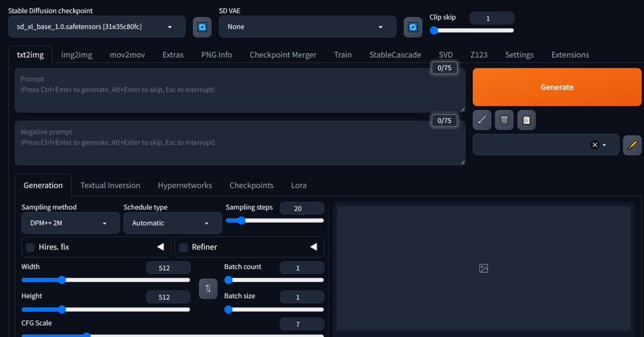Viewport: 644px width, 337px height.
Task: Refresh the Stable Diffusion checkpoint list
Action: pos(202,27)
